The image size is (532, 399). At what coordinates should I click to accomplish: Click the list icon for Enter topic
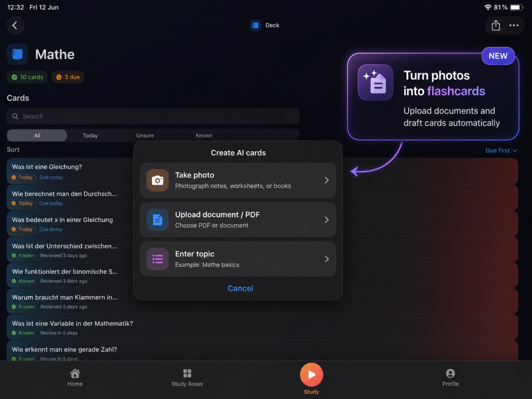158,259
